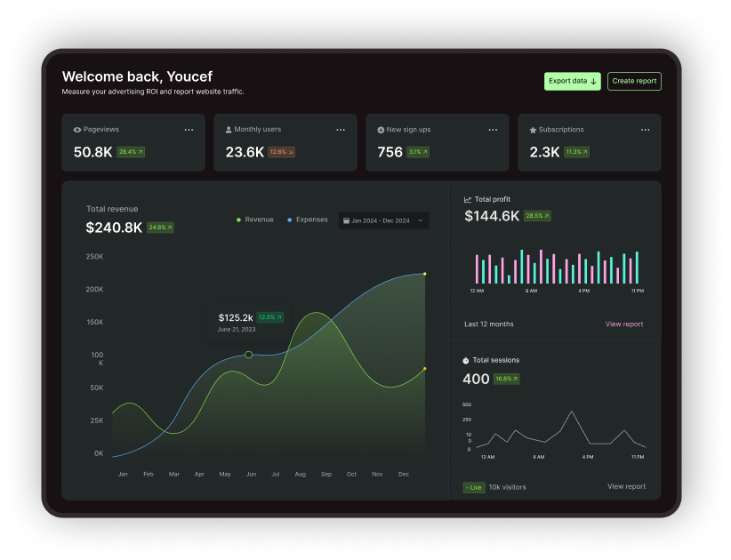Viewport: 731px width, 560px height.
Task: Click the blue Expenses legend dot
Action: (290, 220)
